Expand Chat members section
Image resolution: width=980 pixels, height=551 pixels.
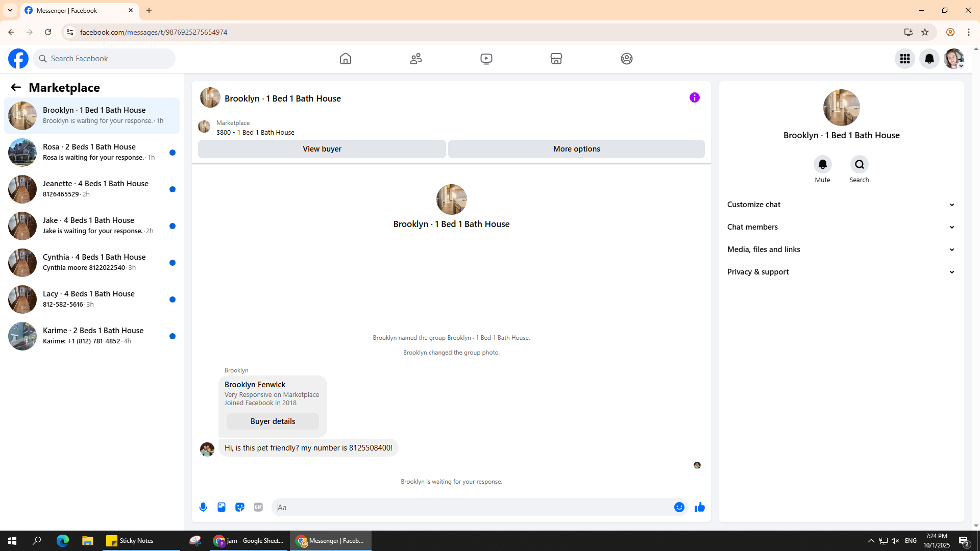pyautogui.click(x=841, y=227)
